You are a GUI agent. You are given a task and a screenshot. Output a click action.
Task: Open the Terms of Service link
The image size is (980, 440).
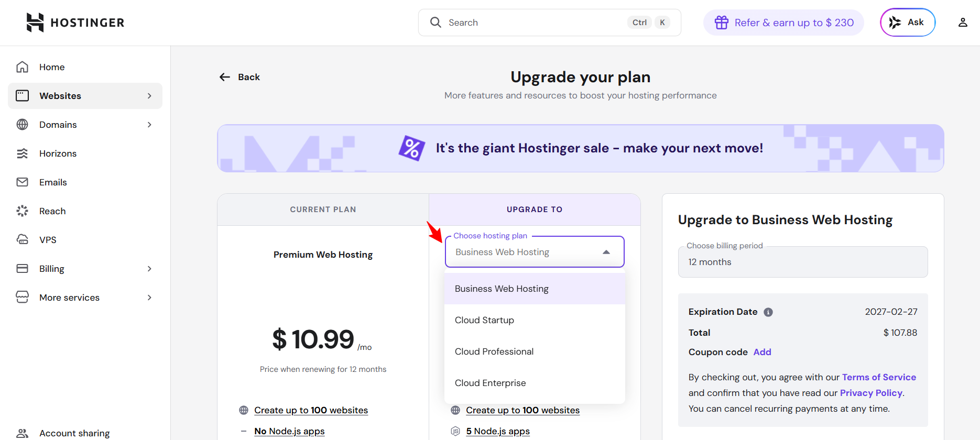tap(879, 377)
